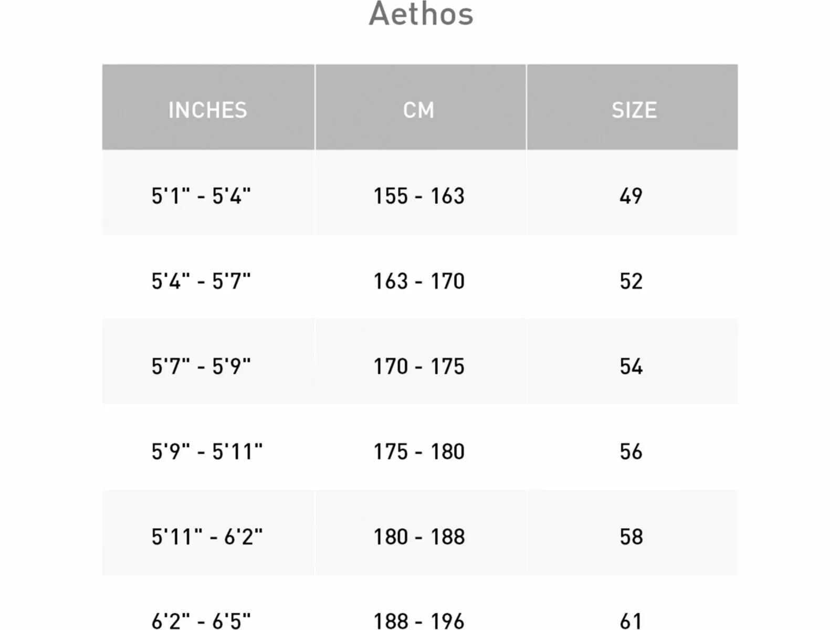Click the INCHES column header
This screenshot has width=840, height=630.
[207, 110]
